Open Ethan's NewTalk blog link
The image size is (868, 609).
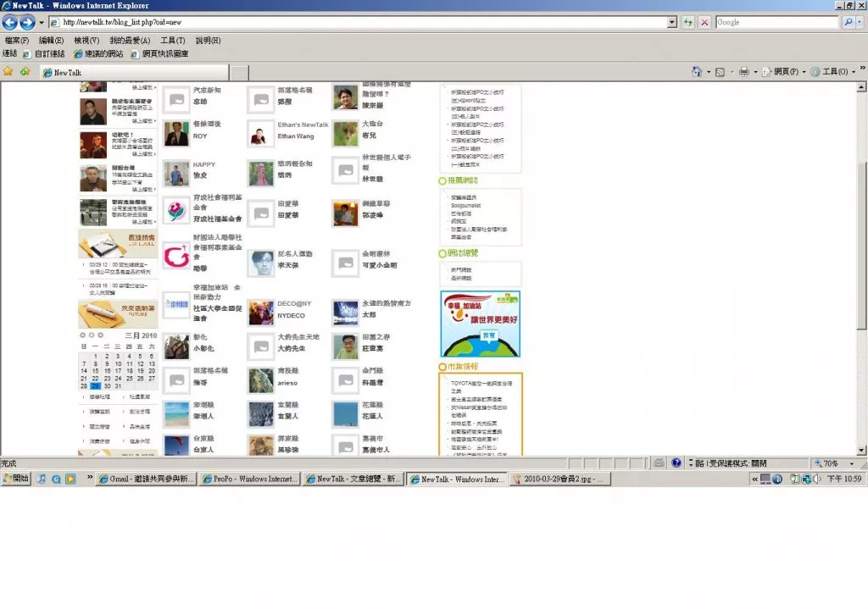click(x=303, y=125)
